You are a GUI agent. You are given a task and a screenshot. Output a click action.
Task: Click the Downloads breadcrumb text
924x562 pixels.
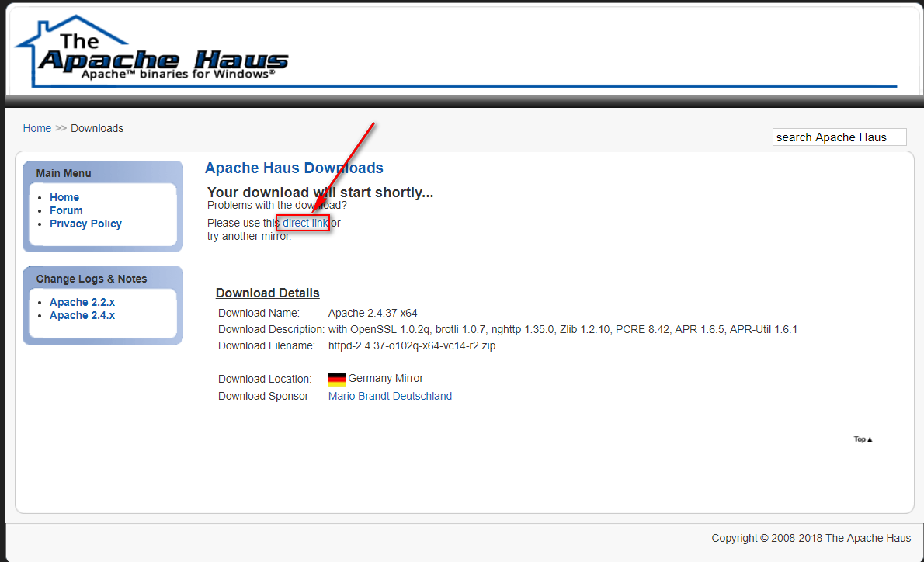coord(97,128)
